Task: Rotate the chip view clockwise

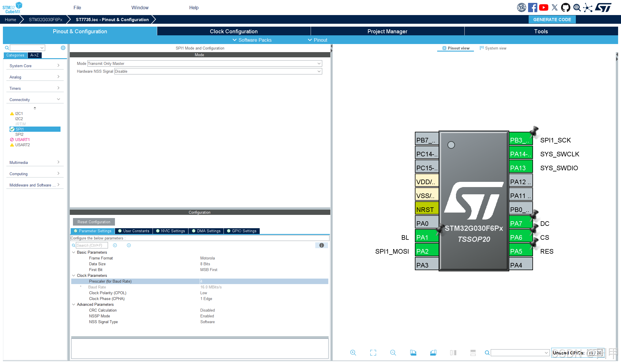Action: (x=413, y=353)
